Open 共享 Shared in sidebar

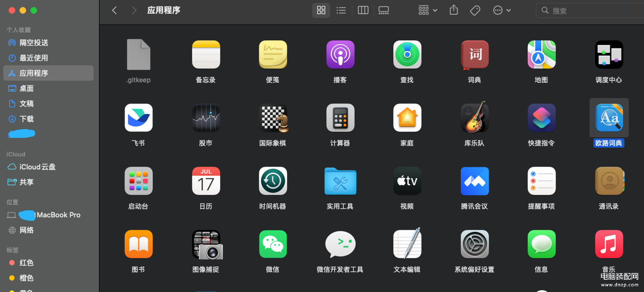pos(48,182)
